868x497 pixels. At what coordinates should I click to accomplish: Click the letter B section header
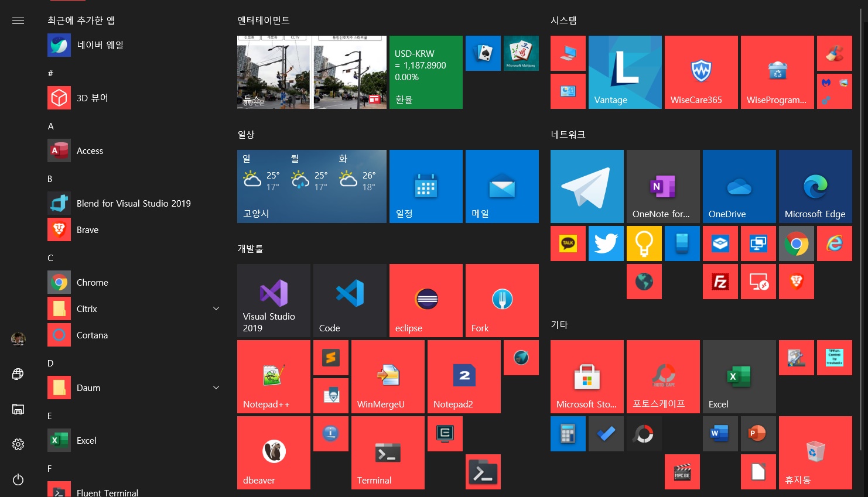[50, 179]
